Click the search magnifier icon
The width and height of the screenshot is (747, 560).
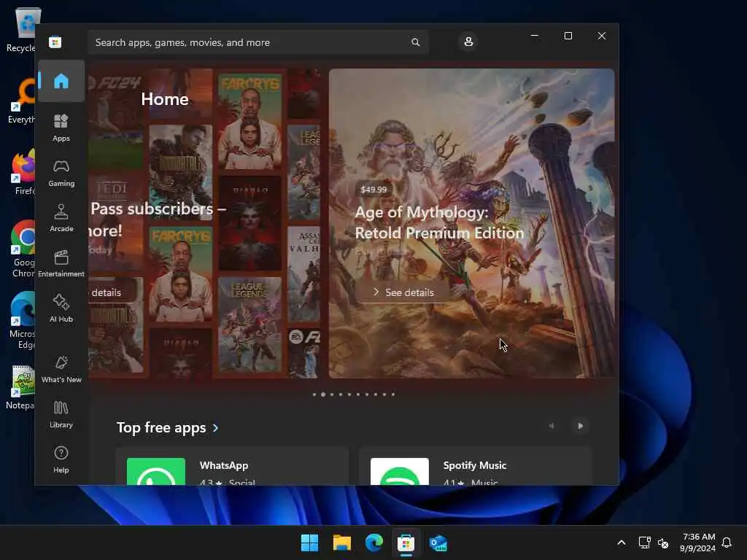tap(415, 42)
